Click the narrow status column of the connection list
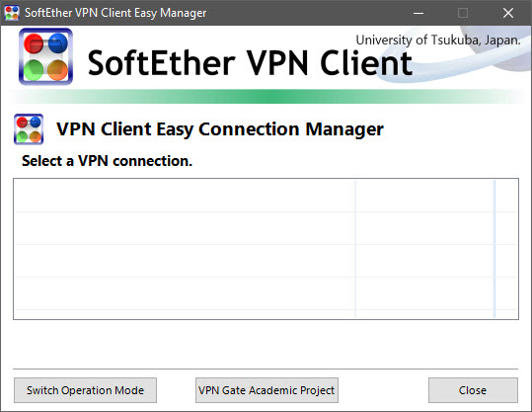The image size is (532, 412). coord(425,249)
